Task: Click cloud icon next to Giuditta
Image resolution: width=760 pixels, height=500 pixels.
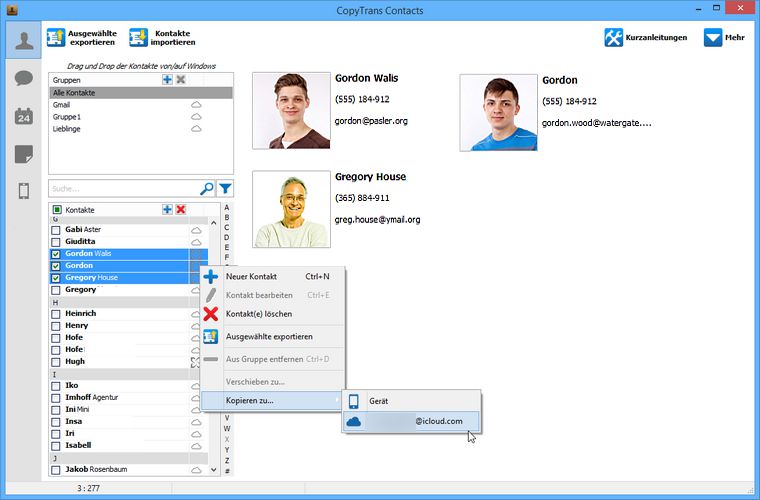Action: (x=196, y=242)
